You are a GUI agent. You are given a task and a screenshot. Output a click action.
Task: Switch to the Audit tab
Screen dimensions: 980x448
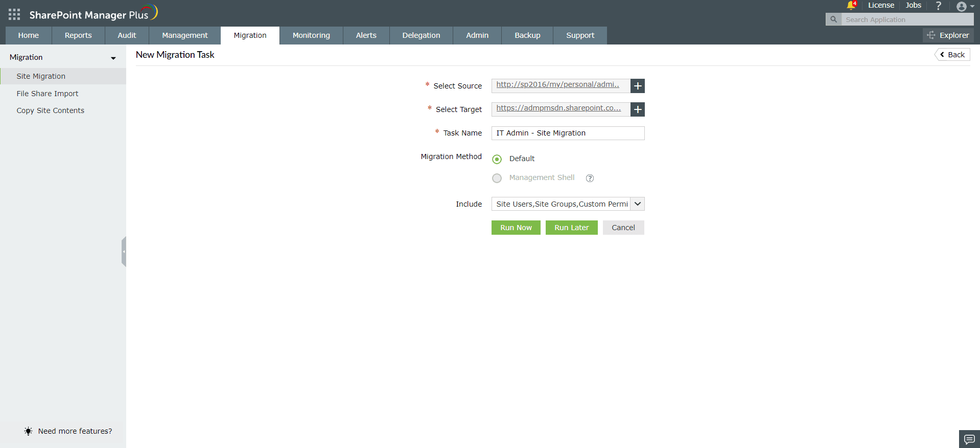[127, 35]
